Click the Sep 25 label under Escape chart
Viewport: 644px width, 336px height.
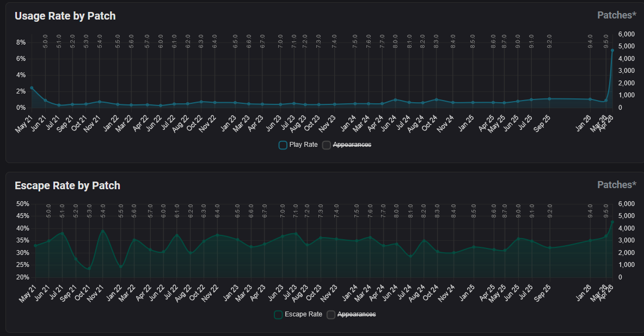[542, 293]
